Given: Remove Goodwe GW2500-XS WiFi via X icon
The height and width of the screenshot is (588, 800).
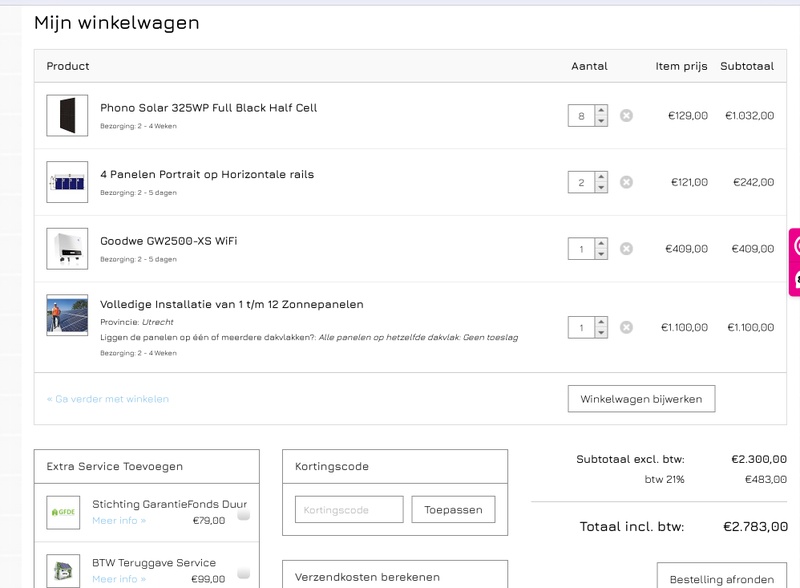Looking at the screenshot, I should pyautogui.click(x=626, y=248).
